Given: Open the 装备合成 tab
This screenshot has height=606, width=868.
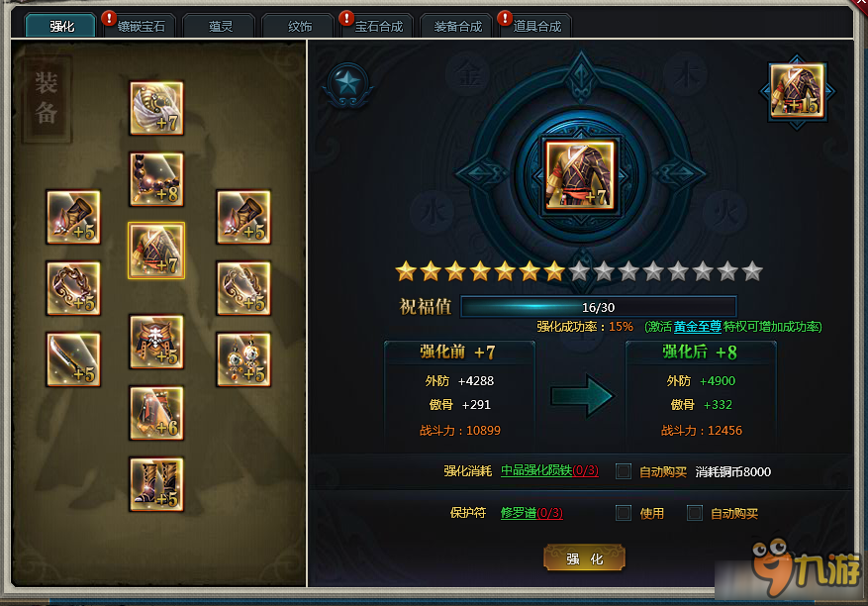Looking at the screenshot, I should click(457, 26).
